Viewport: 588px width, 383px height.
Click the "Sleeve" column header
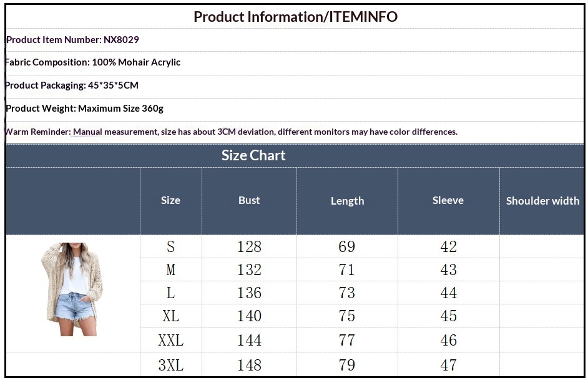tap(448, 200)
